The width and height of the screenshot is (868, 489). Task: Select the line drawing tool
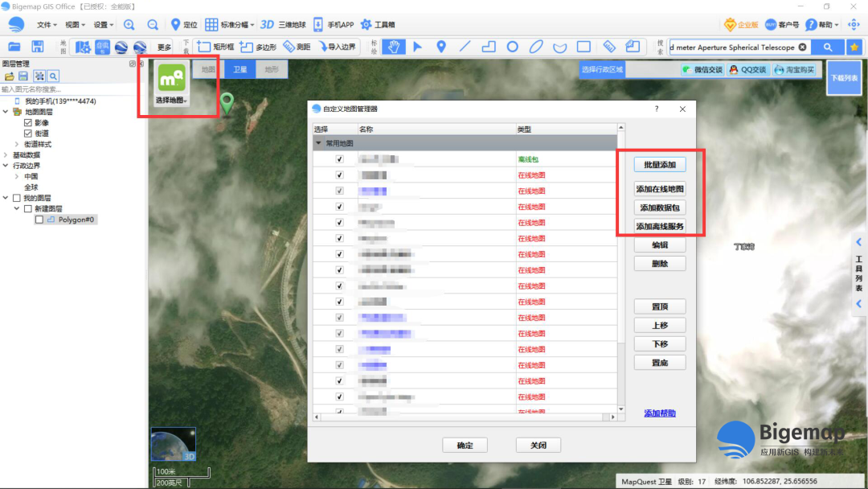(x=465, y=47)
